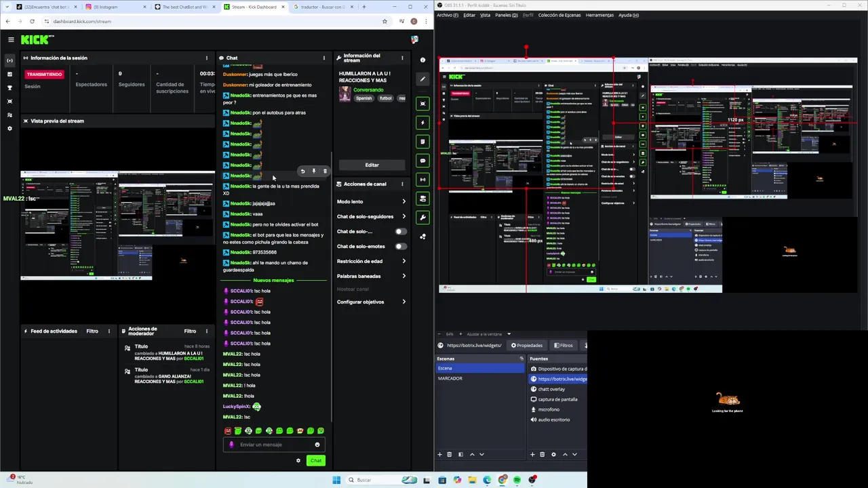Open the Kick hamburger menu

pyautogui.click(x=11, y=40)
